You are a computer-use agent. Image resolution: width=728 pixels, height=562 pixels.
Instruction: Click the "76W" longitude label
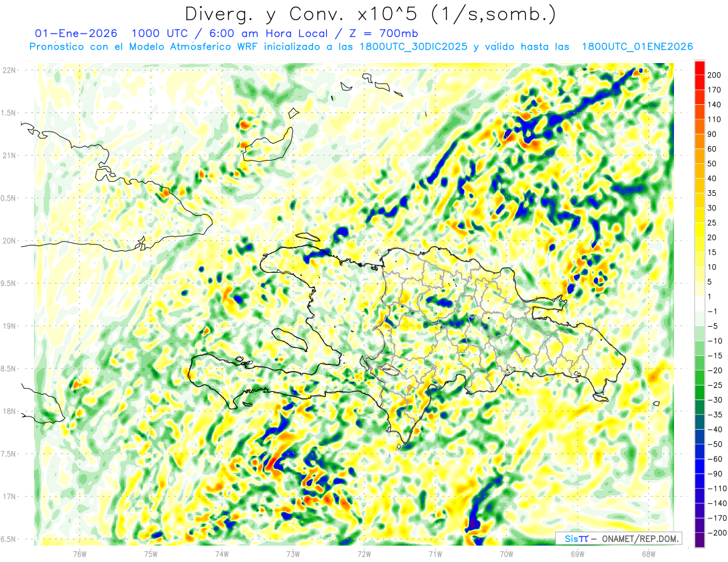click(79, 554)
